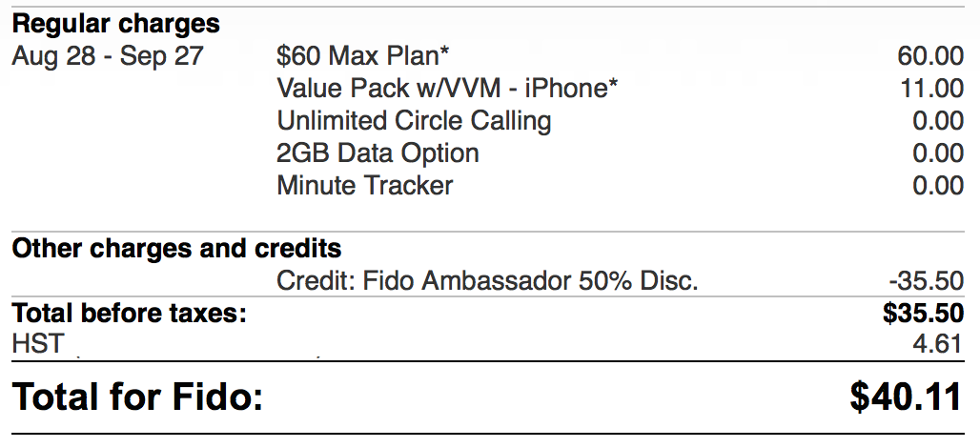This screenshot has height=448, width=980.
Task: Click the blacked-out redacted HST number
Action: (x=199, y=343)
